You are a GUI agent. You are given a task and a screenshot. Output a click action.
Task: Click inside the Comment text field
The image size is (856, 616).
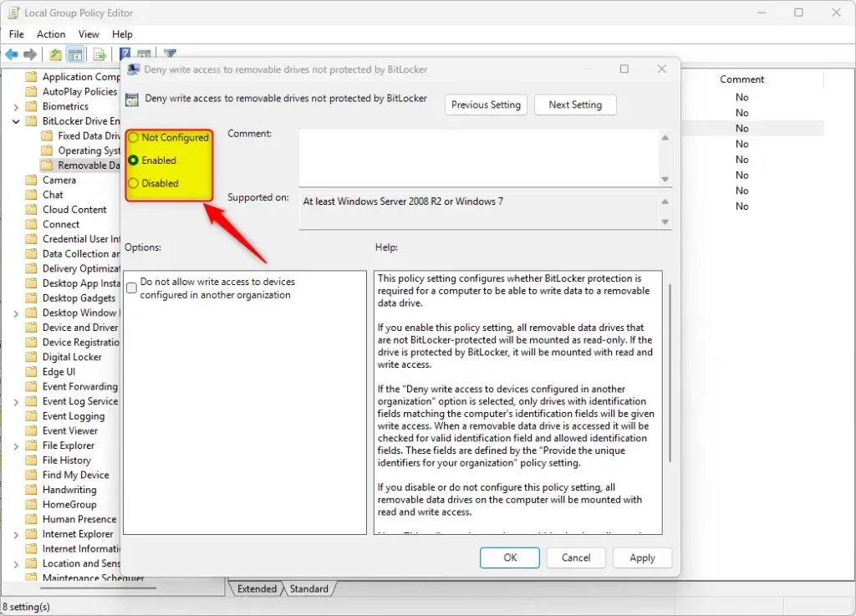(478, 158)
